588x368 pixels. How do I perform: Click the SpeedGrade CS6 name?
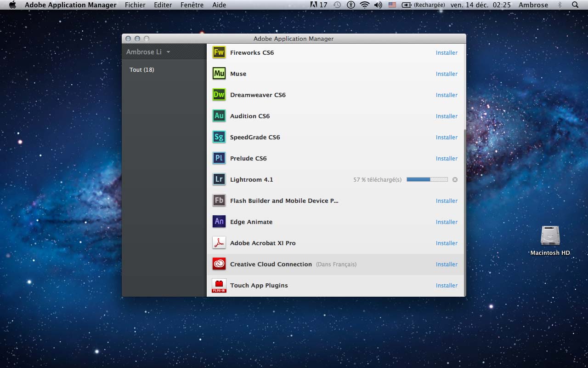(255, 137)
